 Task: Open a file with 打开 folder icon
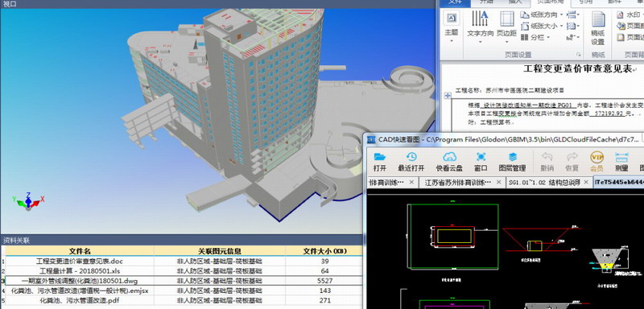pos(380,162)
